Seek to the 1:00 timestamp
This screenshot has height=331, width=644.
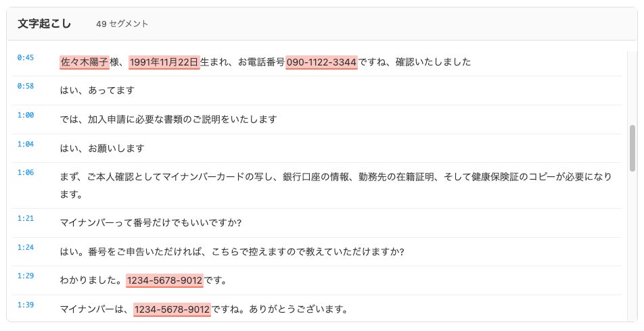click(x=26, y=116)
